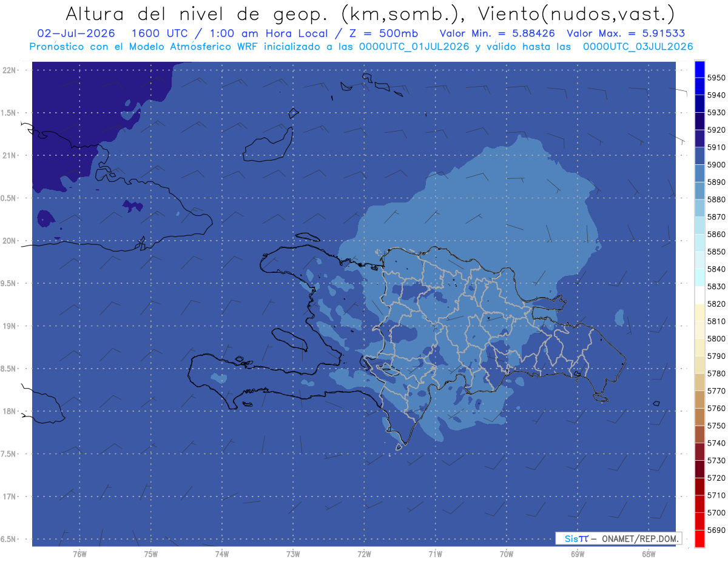This screenshot has height=562, width=728.
Task: Click the 5850 color bar label
Action: (716, 252)
